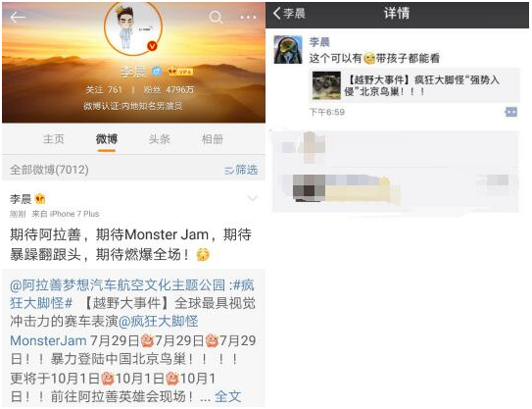This screenshot has width=532, height=409.
Task: Open the 关注 761 following count
Action: tap(104, 89)
